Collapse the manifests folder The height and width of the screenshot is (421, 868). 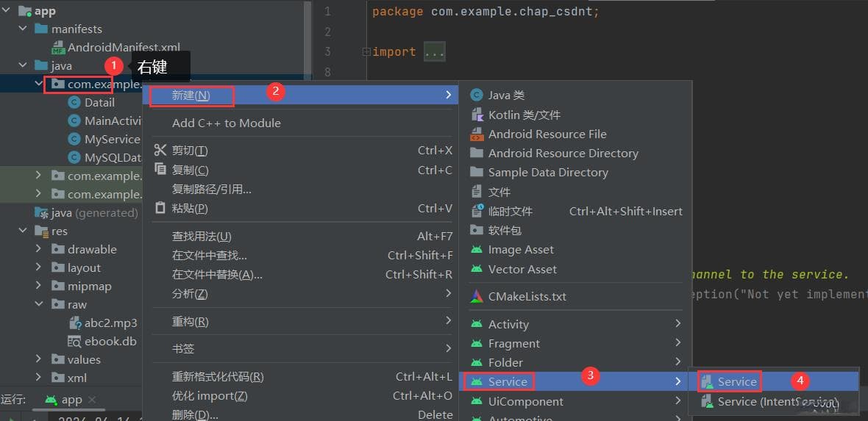point(23,29)
